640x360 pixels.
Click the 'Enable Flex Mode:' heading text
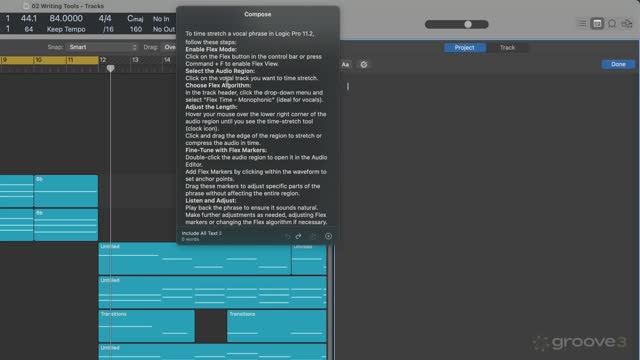[x=211, y=49]
